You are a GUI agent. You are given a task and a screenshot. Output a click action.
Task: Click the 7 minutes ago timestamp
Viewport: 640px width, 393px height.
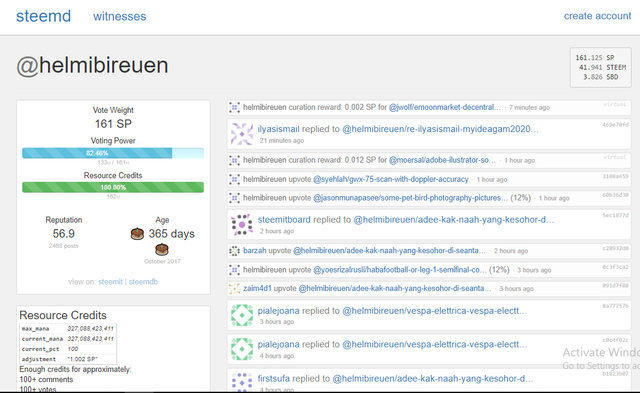[529, 108]
